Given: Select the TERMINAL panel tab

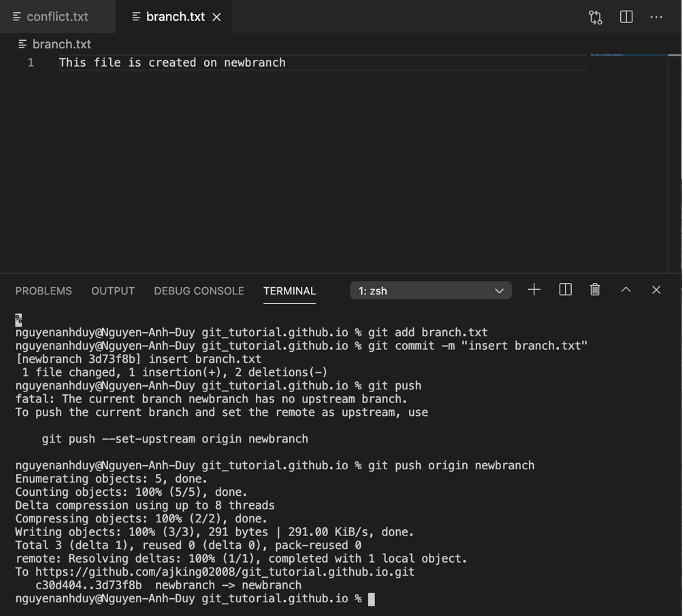Looking at the screenshot, I should point(289,291).
